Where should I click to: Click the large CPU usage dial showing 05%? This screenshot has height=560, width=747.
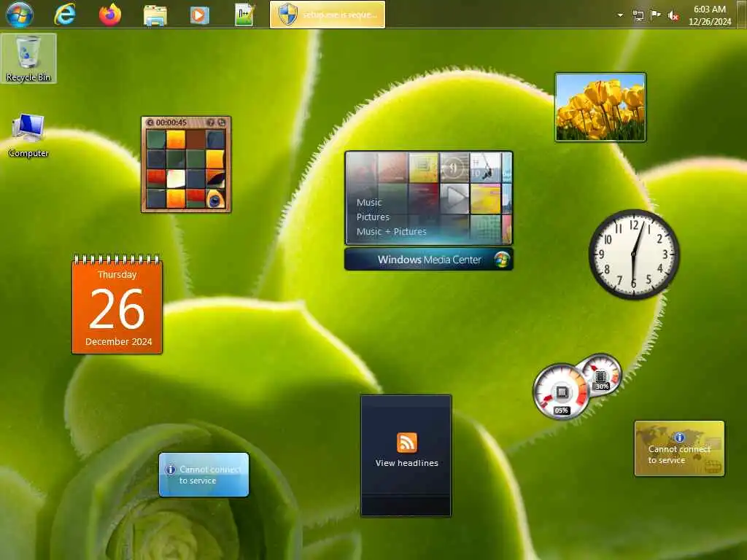561,392
